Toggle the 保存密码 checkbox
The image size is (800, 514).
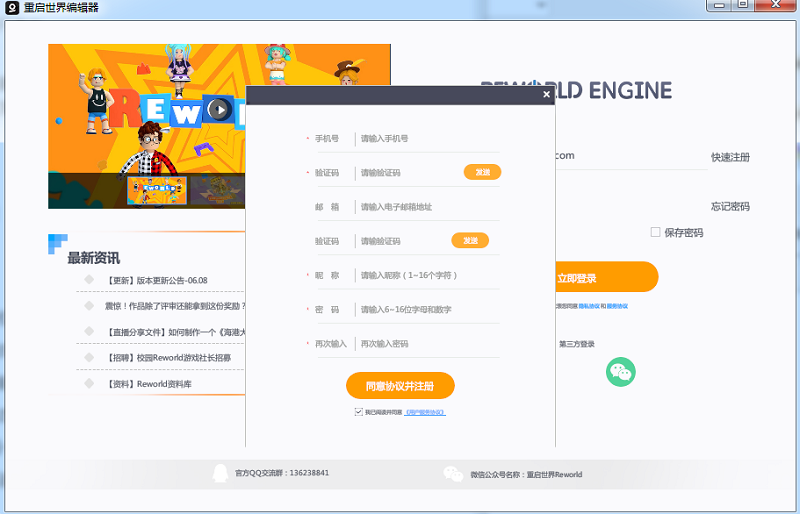point(656,232)
